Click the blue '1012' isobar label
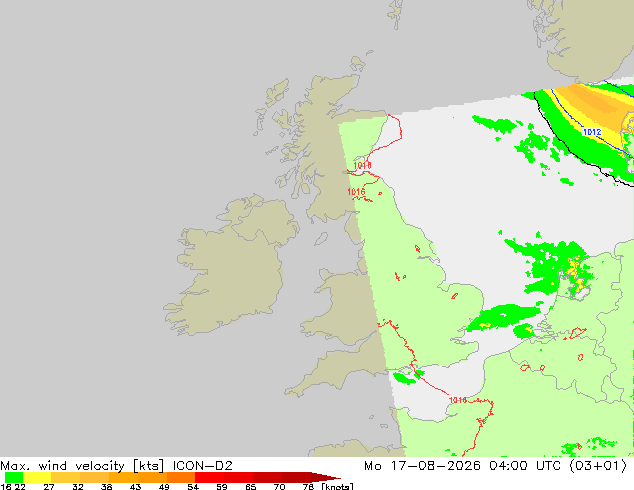Viewport: 634px width, 490px height. [592, 132]
